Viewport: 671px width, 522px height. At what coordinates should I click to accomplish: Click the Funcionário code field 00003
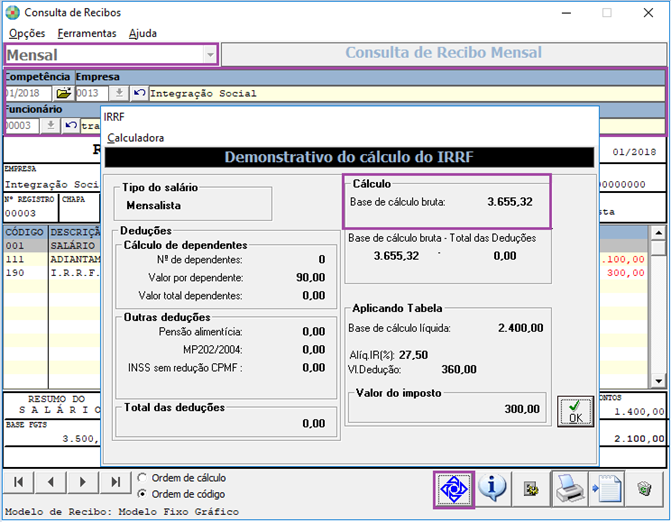coord(22,125)
